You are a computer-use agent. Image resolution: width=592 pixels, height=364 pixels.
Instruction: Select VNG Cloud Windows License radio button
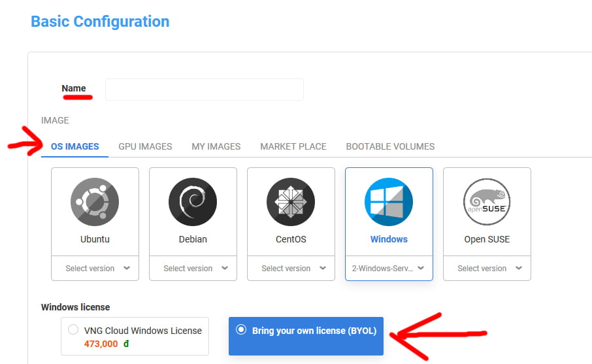tap(73, 330)
